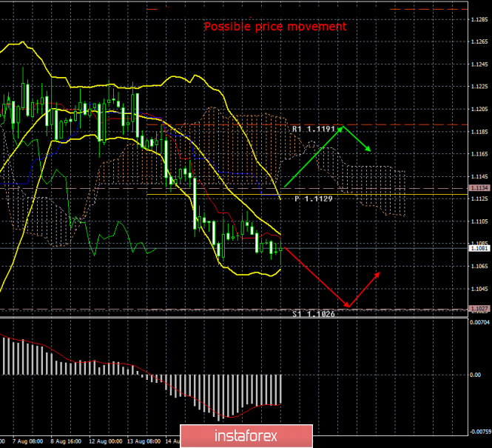This screenshot has width=492, height=448.
Task: Click the 0.00 indicator zero level value
Action: click(x=476, y=375)
